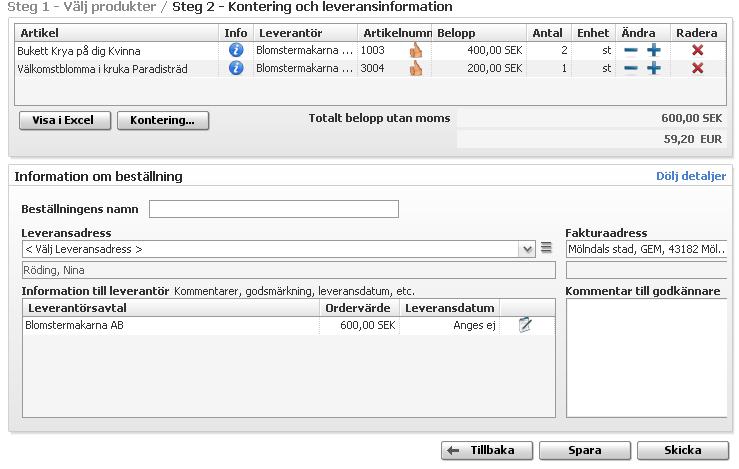Image resolution: width=739 pixels, height=469 pixels.
Task: Click thumbs-up icon for article 1003
Action: point(416,50)
